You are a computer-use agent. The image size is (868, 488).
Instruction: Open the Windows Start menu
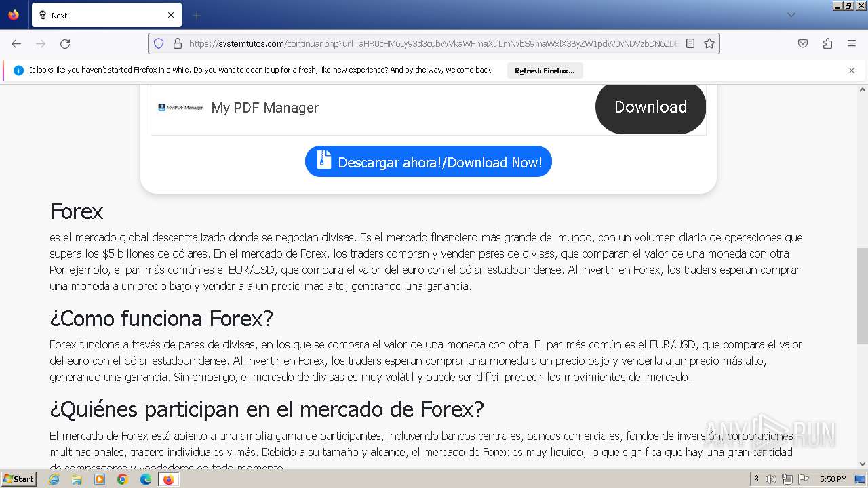[x=19, y=479]
